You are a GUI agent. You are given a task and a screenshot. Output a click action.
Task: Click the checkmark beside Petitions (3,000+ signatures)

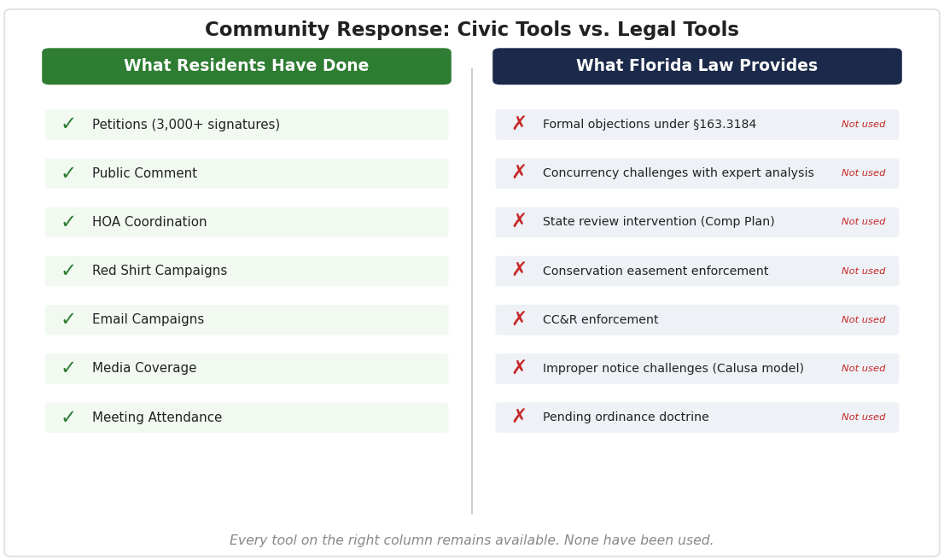(68, 124)
